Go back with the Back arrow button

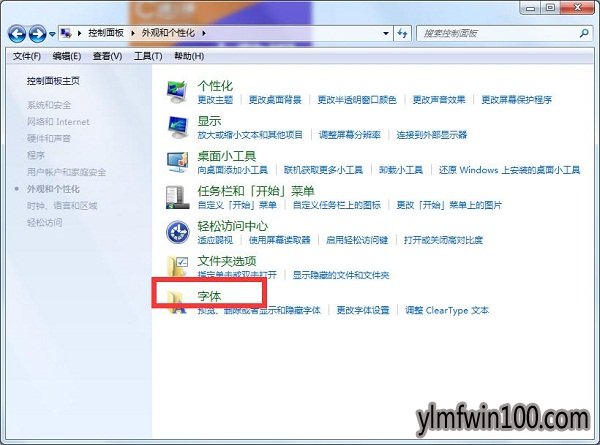[17, 34]
